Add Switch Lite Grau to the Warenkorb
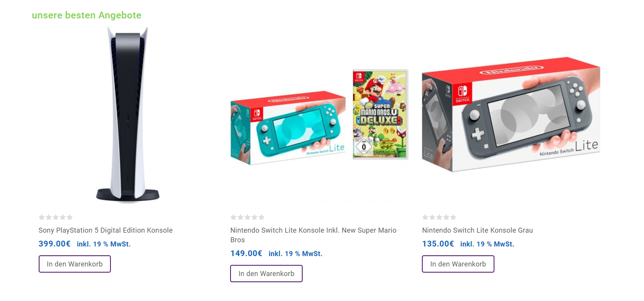644x301 pixels. (x=458, y=264)
